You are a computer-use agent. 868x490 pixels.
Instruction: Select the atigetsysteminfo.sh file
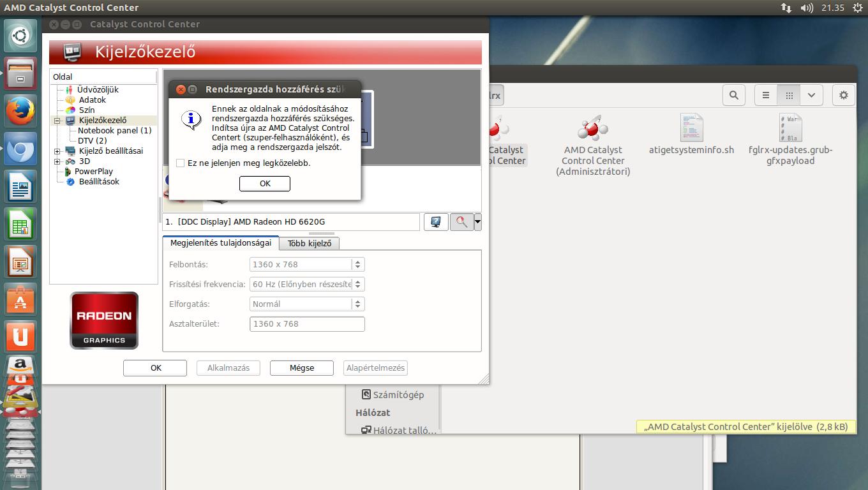[x=691, y=135]
